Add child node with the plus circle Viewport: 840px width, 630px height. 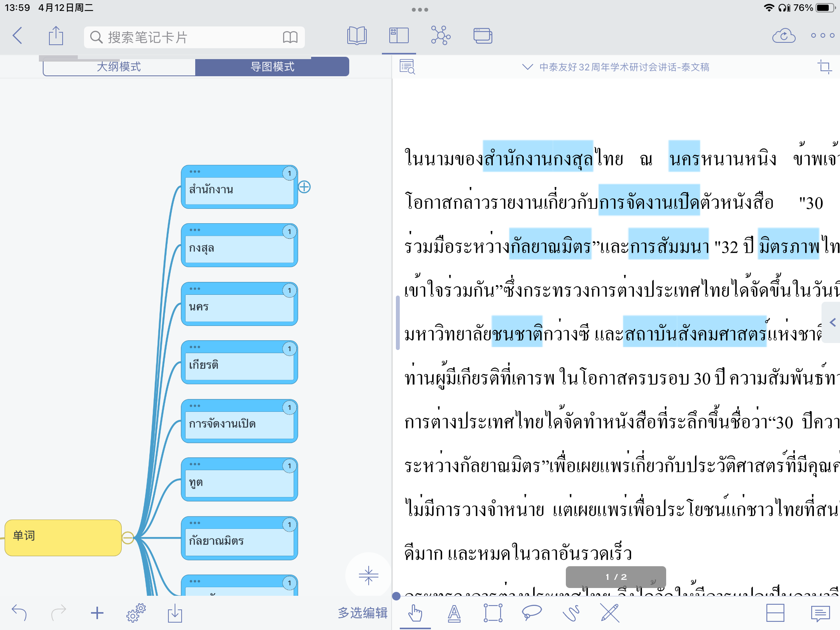[x=304, y=187]
